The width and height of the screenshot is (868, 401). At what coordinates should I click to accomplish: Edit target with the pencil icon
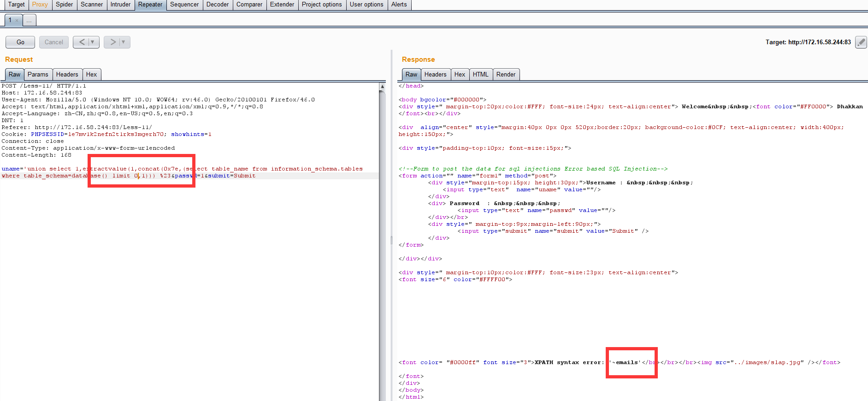[861, 42]
